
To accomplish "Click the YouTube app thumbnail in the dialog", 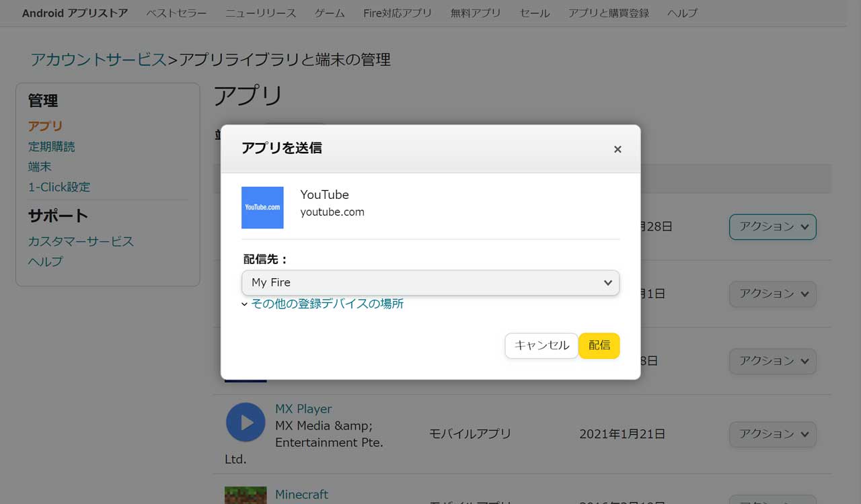I will (x=262, y=208).
